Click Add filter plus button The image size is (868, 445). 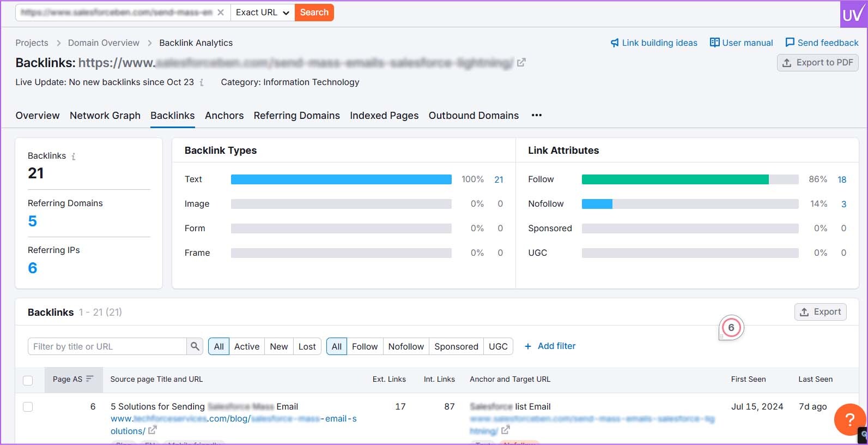[550, 346]
